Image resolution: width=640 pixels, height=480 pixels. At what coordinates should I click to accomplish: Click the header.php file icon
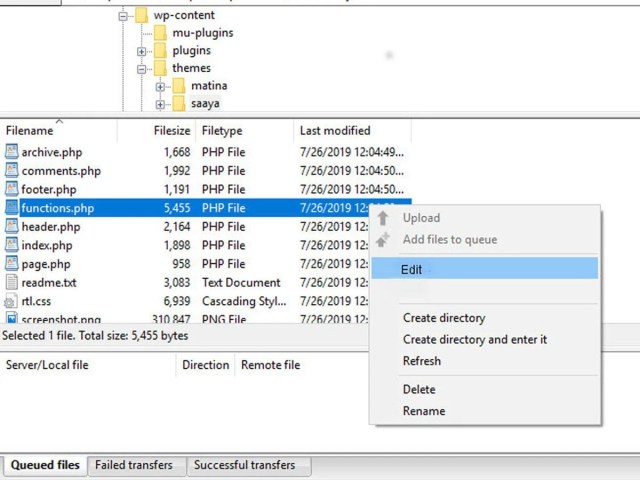(x=11, y=226)
